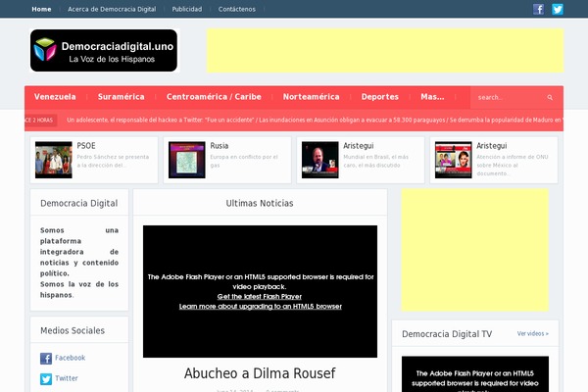Click Get the latest Flash Player link
Image resolution: width=588 pixels, height=392 pixels.
[x=260, y=296]
